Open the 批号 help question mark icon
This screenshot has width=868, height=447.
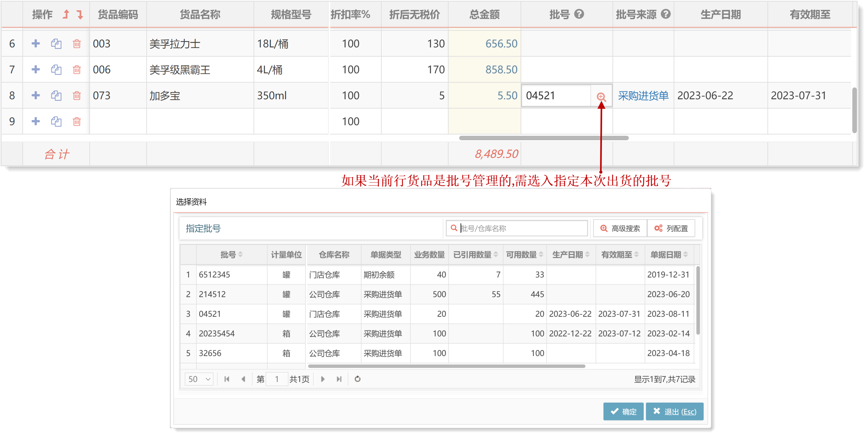pyautogui.click(x=579, y=14)
